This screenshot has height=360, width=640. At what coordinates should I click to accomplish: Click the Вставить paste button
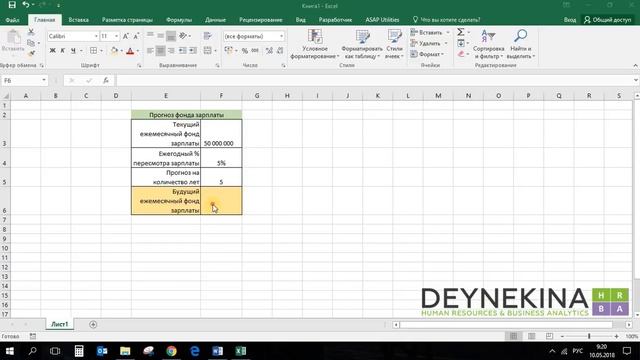[13, 41]
